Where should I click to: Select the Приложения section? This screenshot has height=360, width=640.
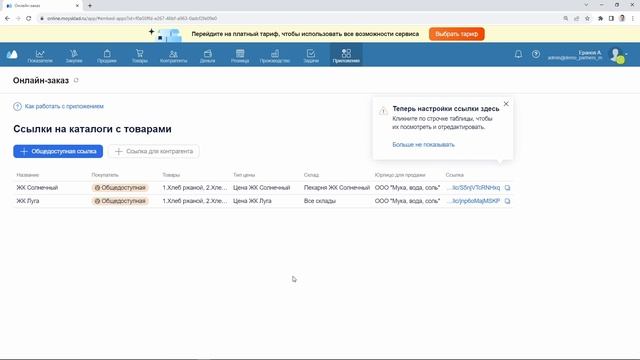(x=346, y=56)
